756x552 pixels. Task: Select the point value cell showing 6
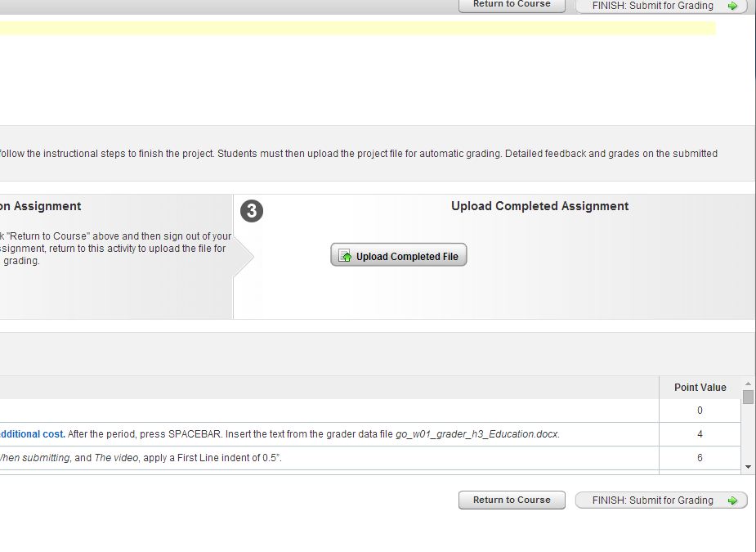tap(700, 458)
